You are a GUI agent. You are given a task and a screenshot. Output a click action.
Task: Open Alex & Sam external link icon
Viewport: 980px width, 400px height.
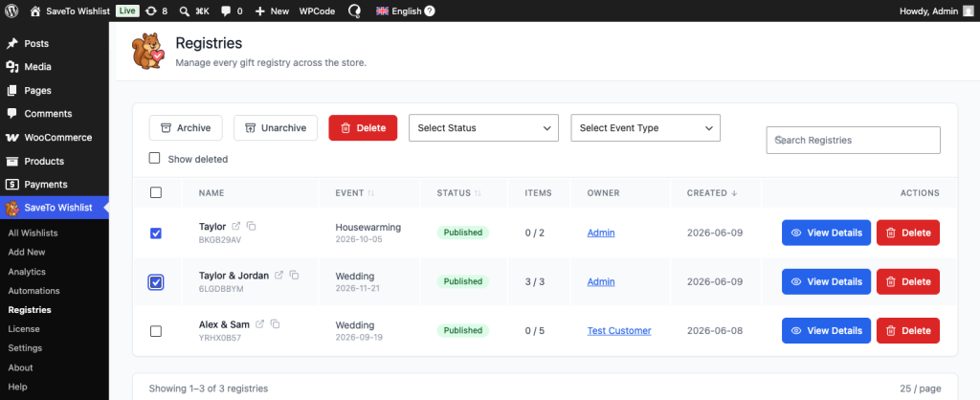click(x=260, y=323)
